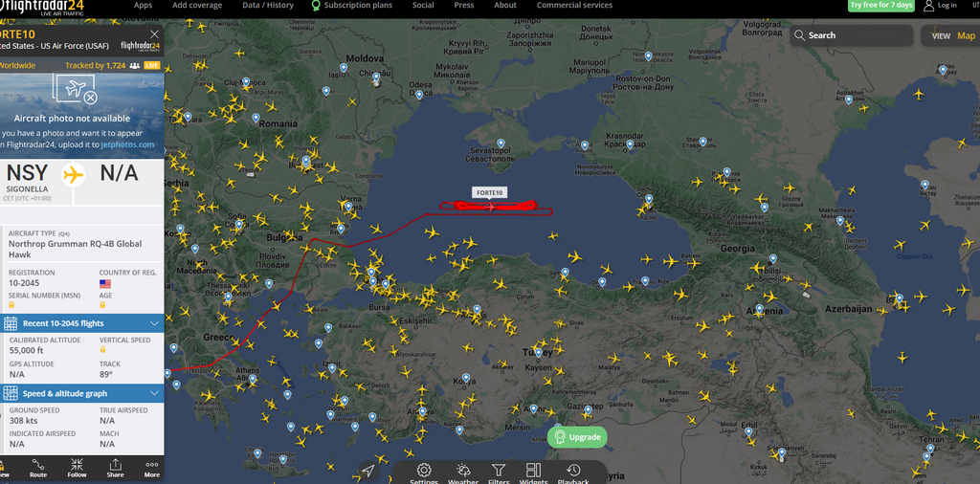The width and height of the screenshot is (980, 484).
Task: Open the Filters funnel icon
Action: [498, 473]
